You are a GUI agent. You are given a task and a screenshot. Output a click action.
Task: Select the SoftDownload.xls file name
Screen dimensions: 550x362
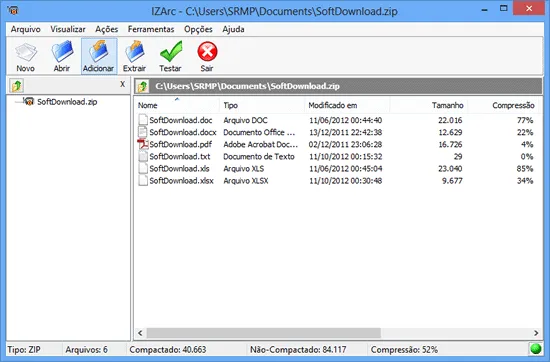tap(179, 169)
